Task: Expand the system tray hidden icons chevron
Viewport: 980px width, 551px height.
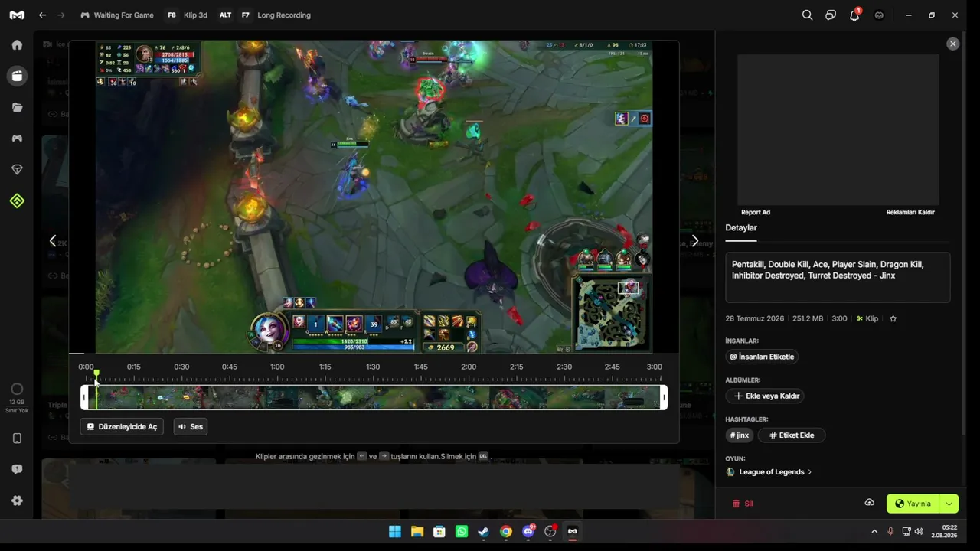Action: pos(874,532)
